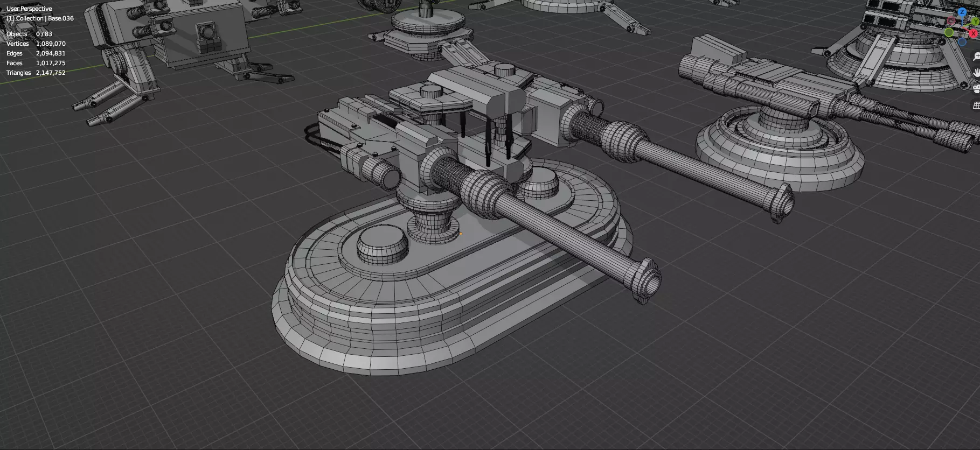
Task: Toggle the camera view icon
Action: tap(976, 89)
